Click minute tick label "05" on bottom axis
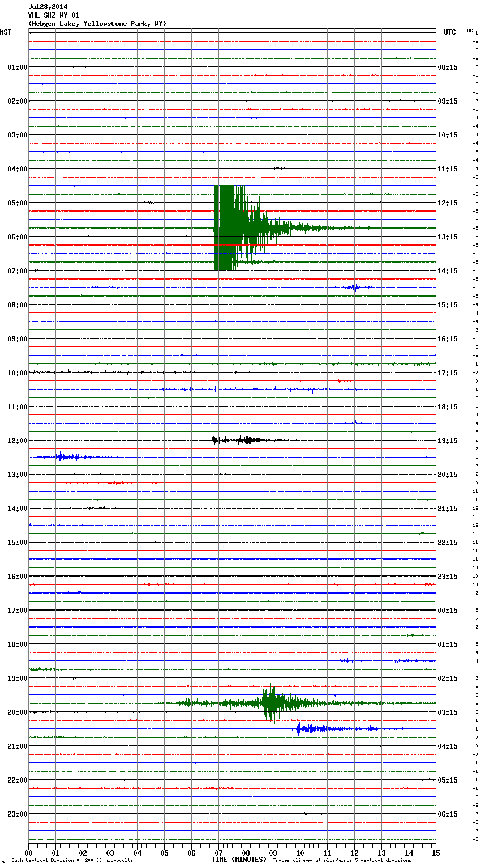Screen dimensions: 481x868 click(164, 853)
